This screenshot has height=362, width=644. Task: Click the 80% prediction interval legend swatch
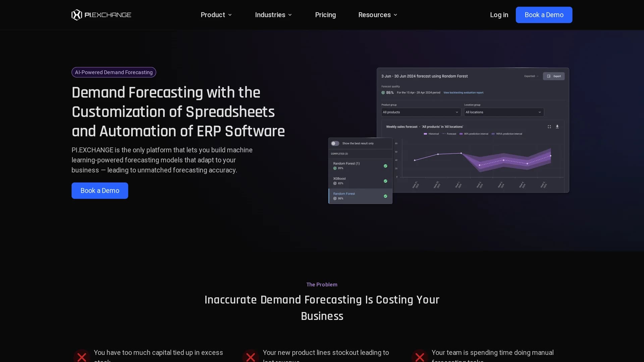pos(461,134)
